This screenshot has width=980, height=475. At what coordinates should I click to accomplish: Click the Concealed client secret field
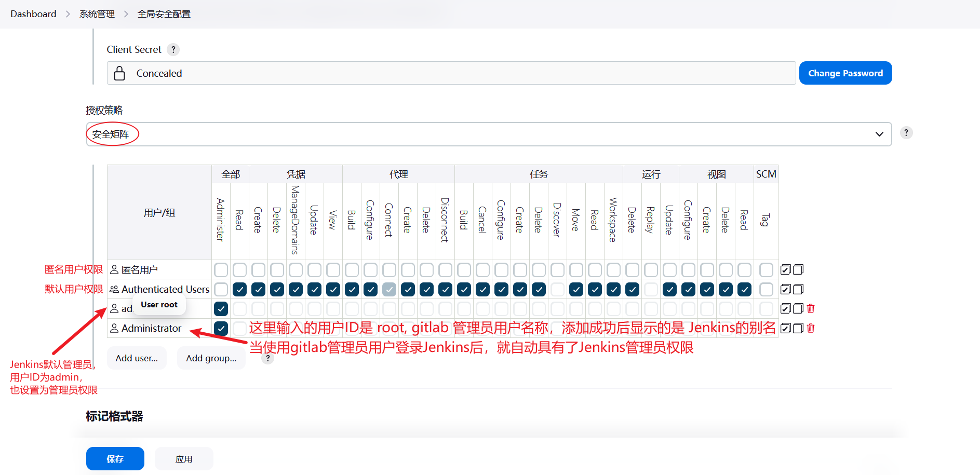[x=451, y=73]
